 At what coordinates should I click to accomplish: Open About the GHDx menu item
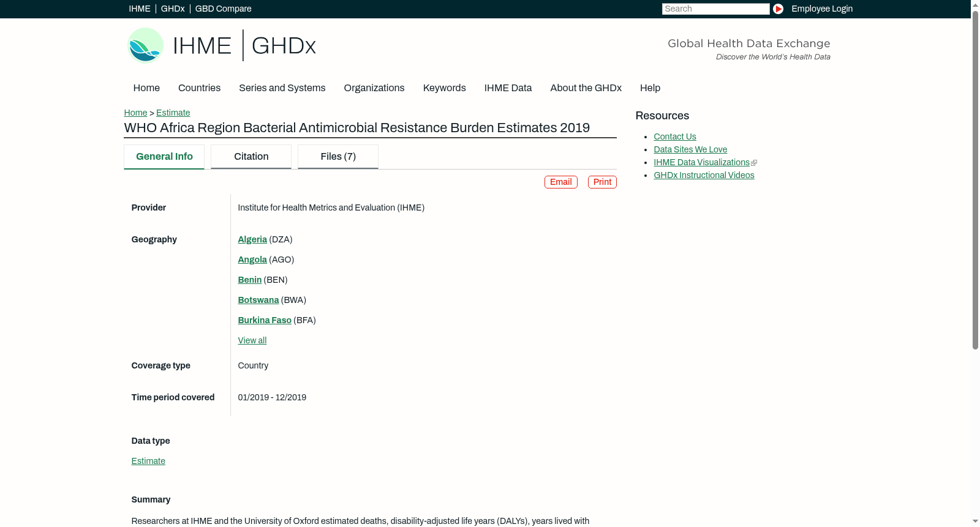click(586, 88)
